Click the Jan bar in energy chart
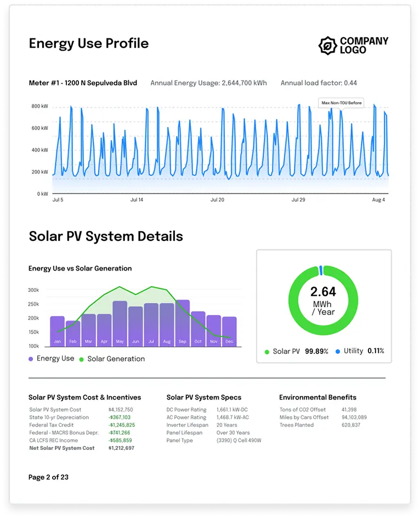 (x=57, y=331)
